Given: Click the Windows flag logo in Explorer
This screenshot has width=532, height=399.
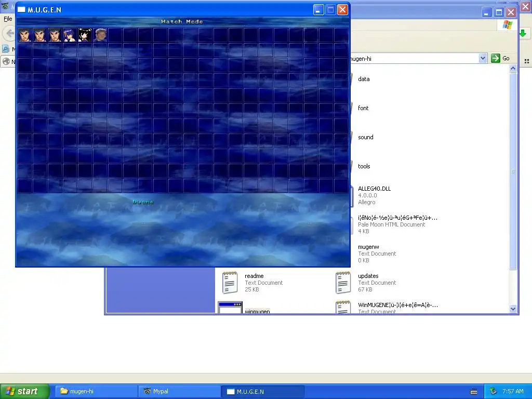Looking at the screenshot, I should [507, 25].
